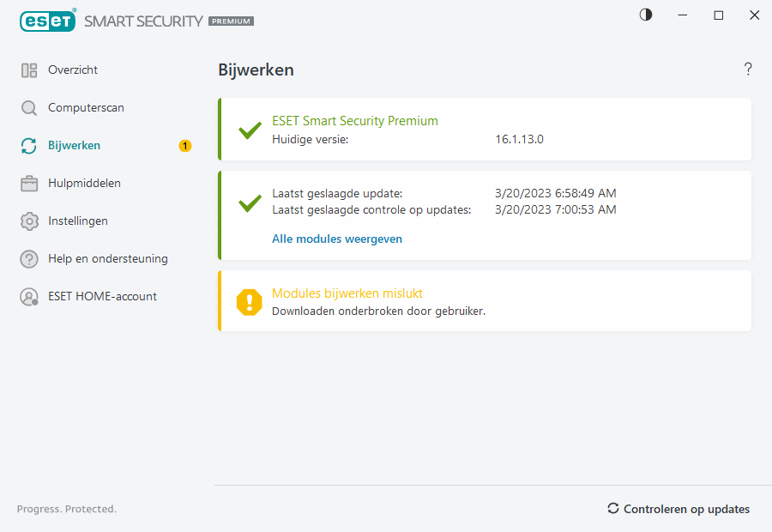Toggle the dark/light contrast mode icon

pos(646,15)
